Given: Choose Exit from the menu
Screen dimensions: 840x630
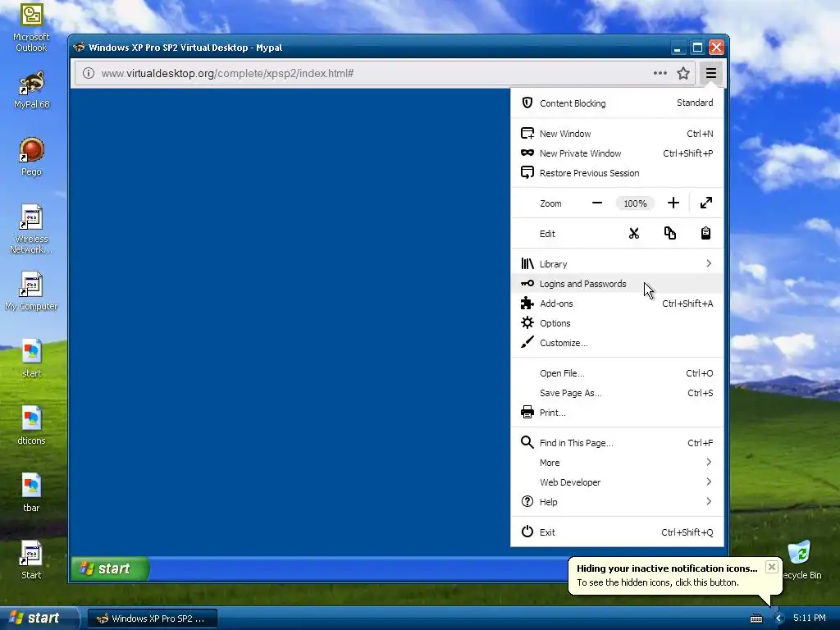Looking at the screenshot, I should point(617,532).
